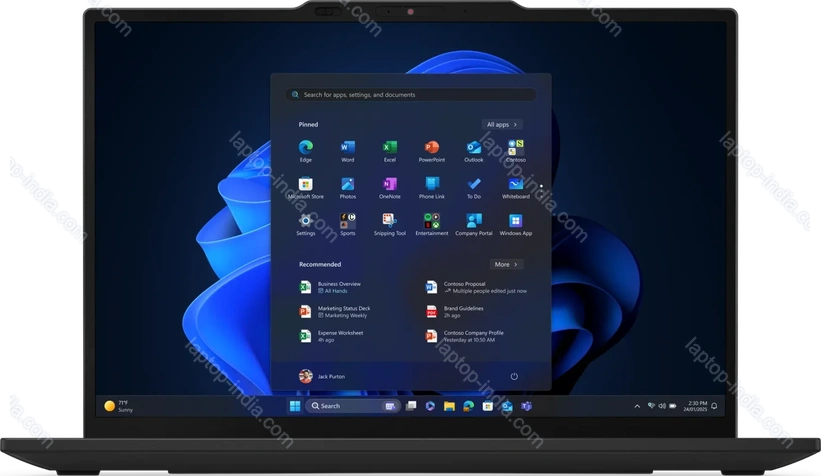Open Brand Guidelines recommended file
This screenshot has width=821, height=476.
465,311
